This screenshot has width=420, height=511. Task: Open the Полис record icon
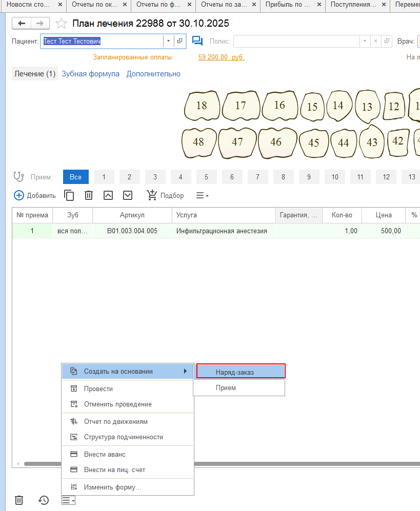(x=387, y=41)
